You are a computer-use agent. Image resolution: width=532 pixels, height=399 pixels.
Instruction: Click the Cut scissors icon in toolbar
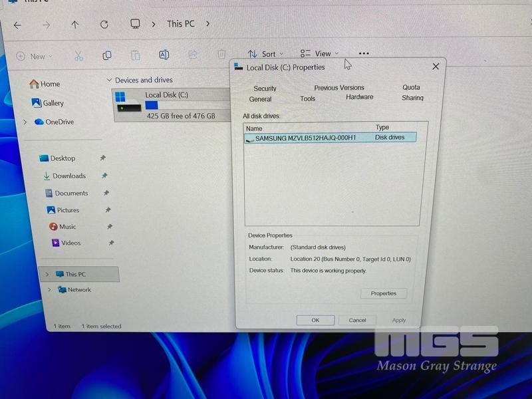tap(78, 56)
